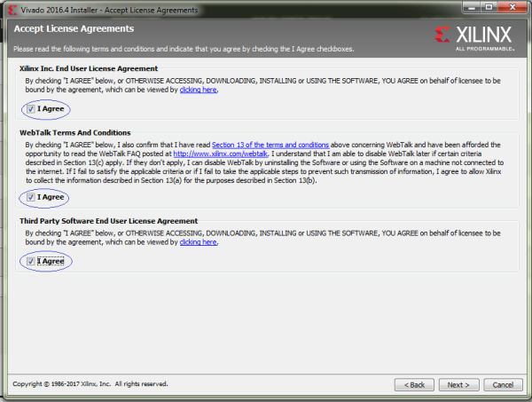This screenshot has width=532, height=402.
Task: Click the Vivado title bar icon
Action: (12, 10)
